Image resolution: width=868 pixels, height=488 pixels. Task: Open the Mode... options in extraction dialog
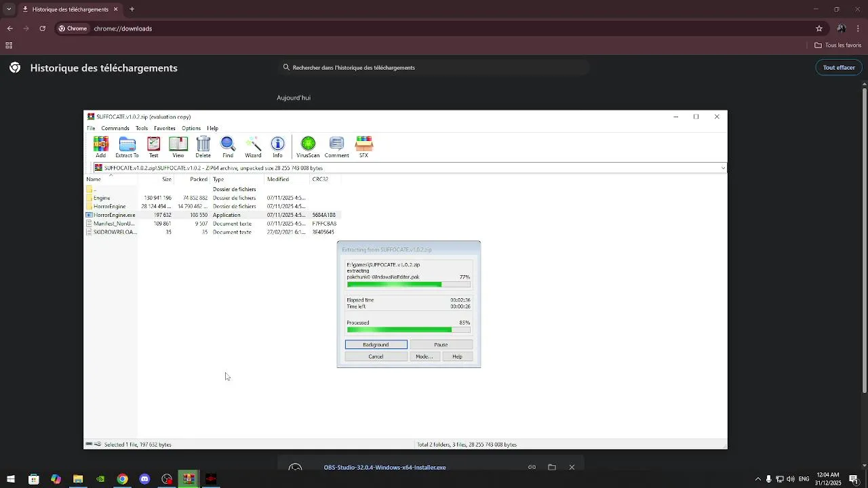tap(424, 357)
